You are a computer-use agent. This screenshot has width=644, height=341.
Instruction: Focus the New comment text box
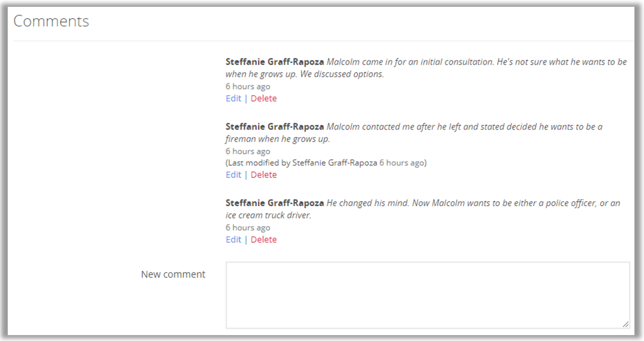tap(428, 295)
